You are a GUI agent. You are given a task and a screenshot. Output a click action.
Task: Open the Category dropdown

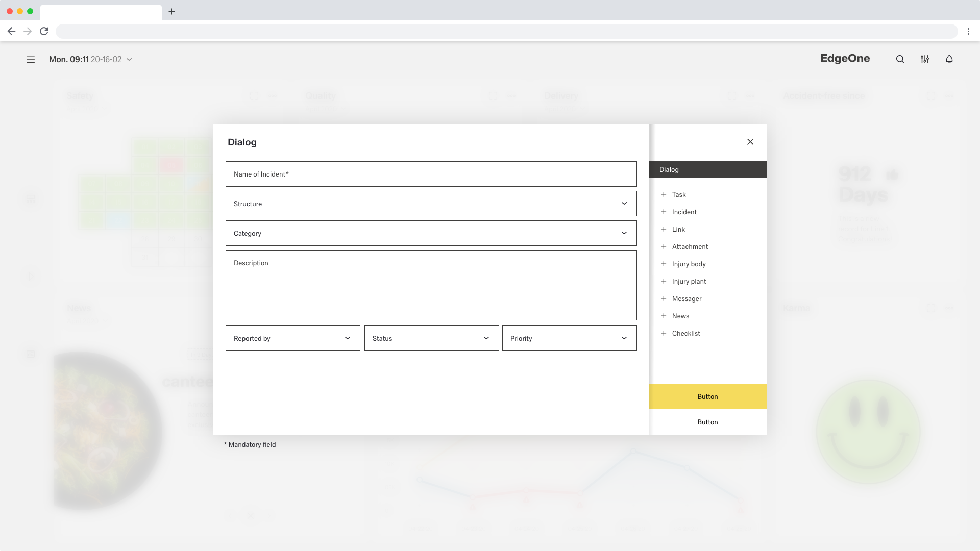624,233
